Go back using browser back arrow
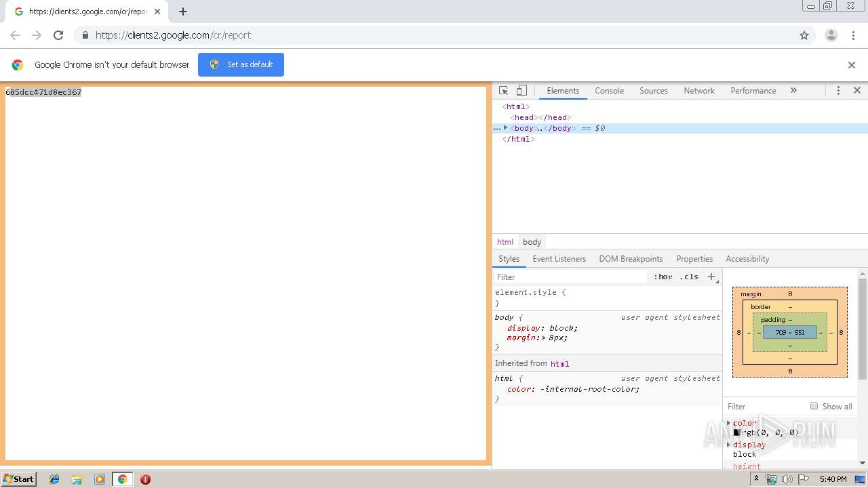The height and width of the screenshot is (488, 868). (x=15, y=35)
